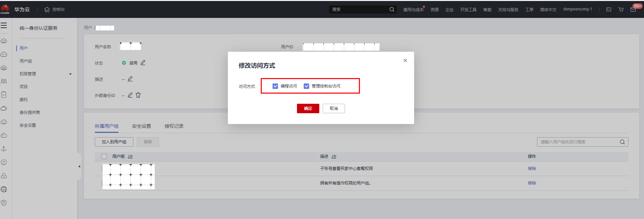The image size is (644, 219).
Task: Uncheck the 管理控制台访问 checkbox
Action: pos(306,86)
